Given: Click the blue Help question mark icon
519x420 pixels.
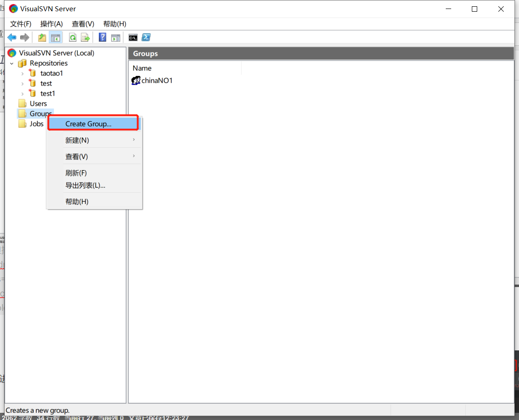Looking at the screenshot, I should [102, 38].
